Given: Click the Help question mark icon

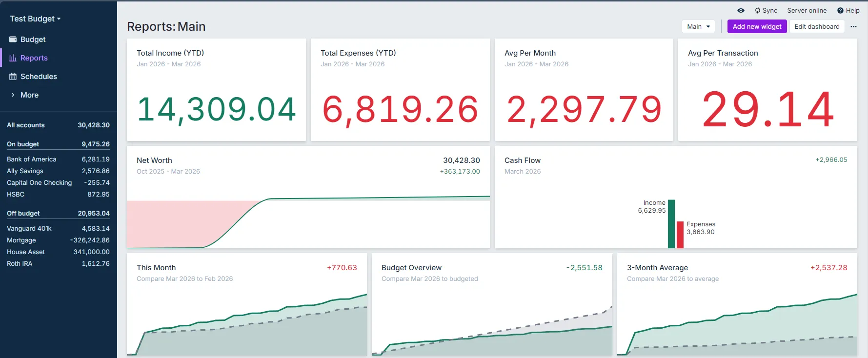Looking at the screenshot, I should click(840, 11).
